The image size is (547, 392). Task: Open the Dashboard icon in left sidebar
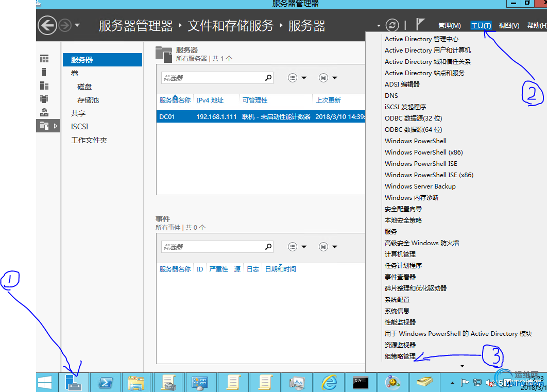(x=44, y=59)
